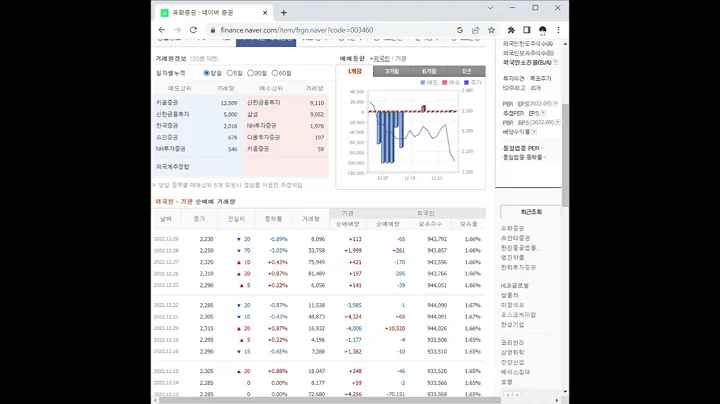Select the 기관 trading trend link
Viewport: 720px width, 404px height.
(401, 59)
